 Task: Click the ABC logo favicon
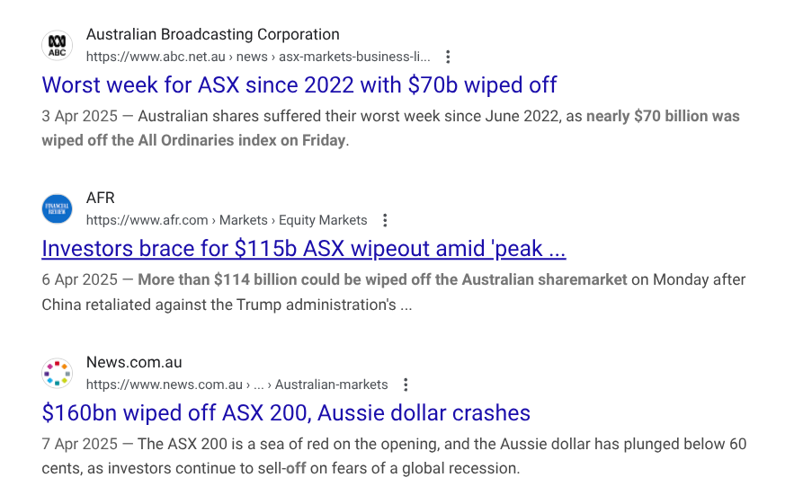coord(57,45)
